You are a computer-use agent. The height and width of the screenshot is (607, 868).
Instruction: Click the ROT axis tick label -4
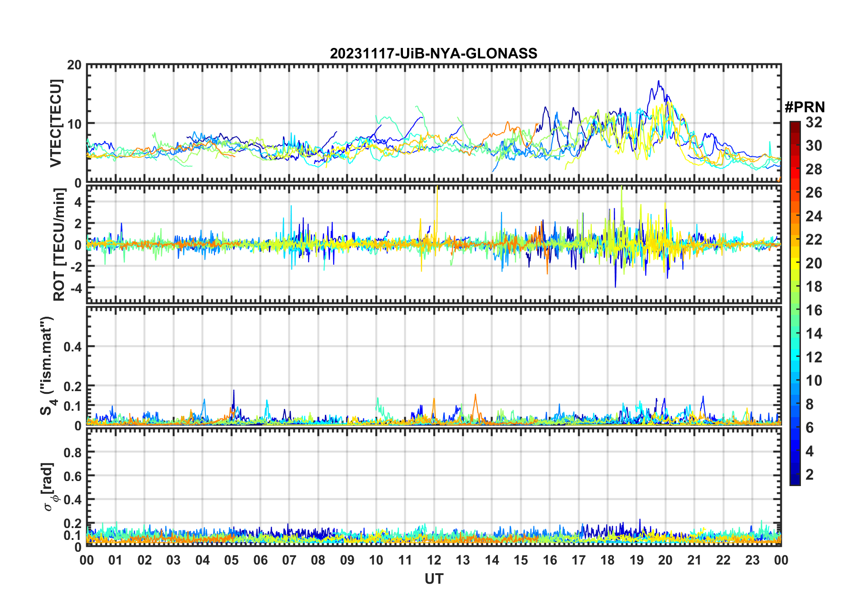pos(76,288)
